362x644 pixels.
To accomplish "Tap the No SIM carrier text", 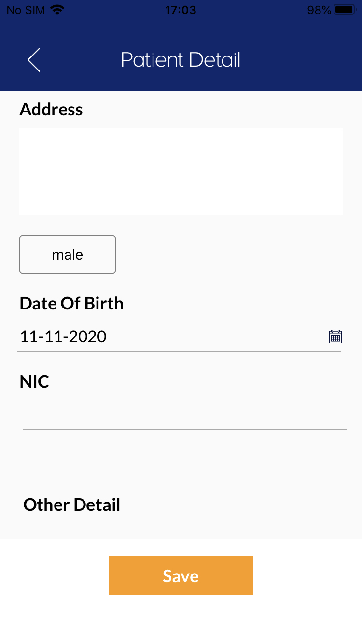I will click(x=25, y=10).
